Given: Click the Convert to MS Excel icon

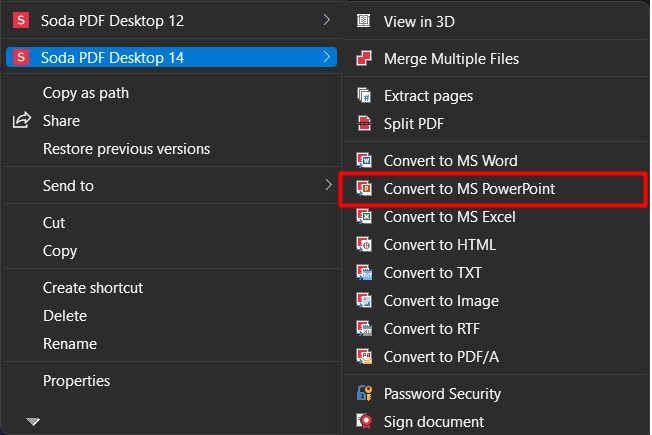Looking at the screenshot, I should pos(364,216).
